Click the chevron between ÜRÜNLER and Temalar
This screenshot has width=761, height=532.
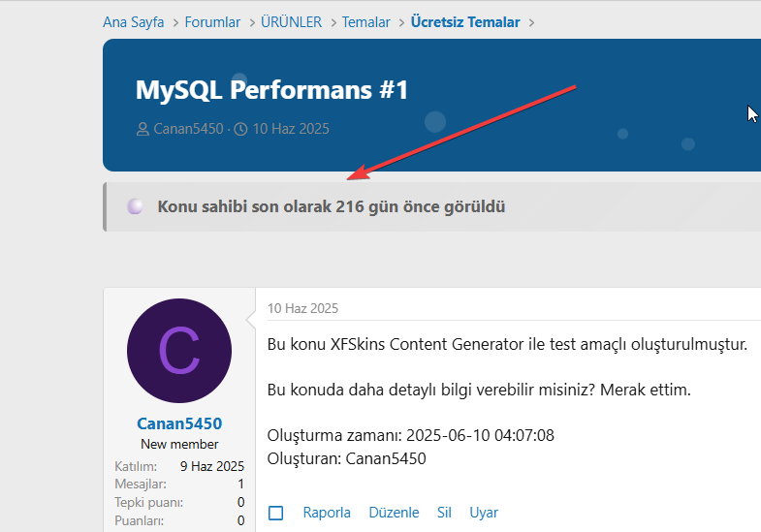[x=332, y=22]
